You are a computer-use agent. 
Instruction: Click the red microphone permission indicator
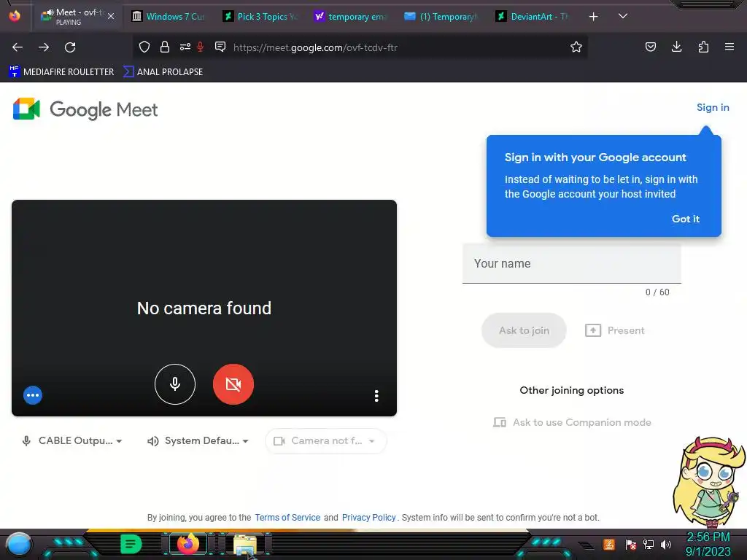point(201,47)
